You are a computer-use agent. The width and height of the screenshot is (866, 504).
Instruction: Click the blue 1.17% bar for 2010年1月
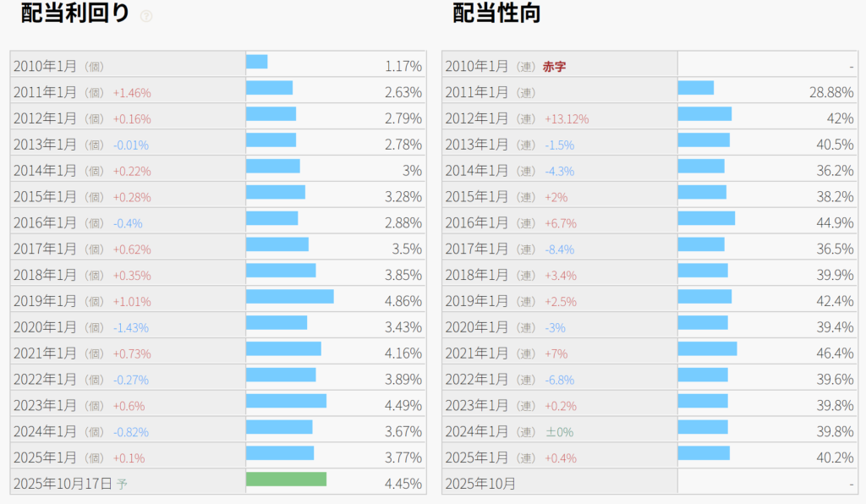coord(256,62)
